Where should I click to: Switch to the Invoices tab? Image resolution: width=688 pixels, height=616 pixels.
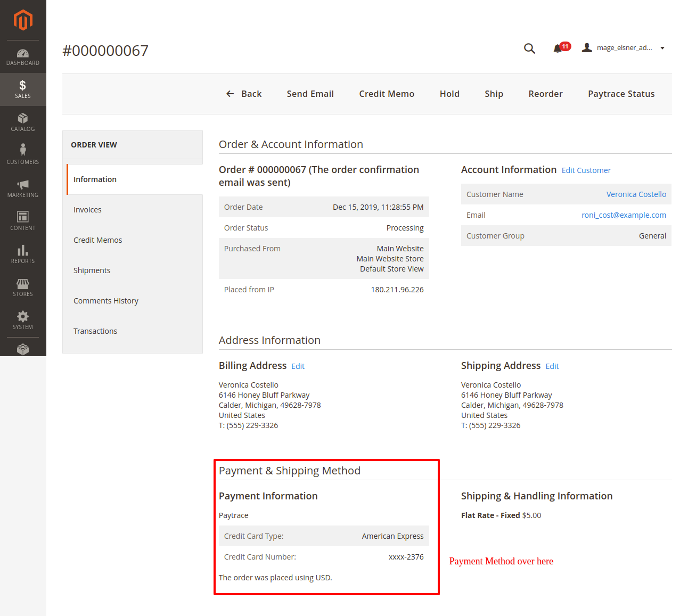coord(87,210)
